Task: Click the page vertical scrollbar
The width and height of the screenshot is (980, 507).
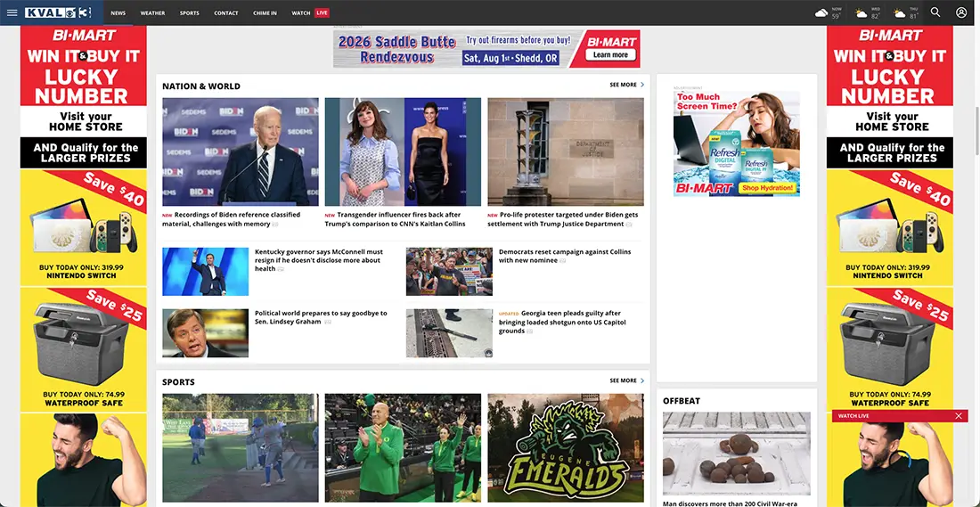Action: [x=976, y=131]
